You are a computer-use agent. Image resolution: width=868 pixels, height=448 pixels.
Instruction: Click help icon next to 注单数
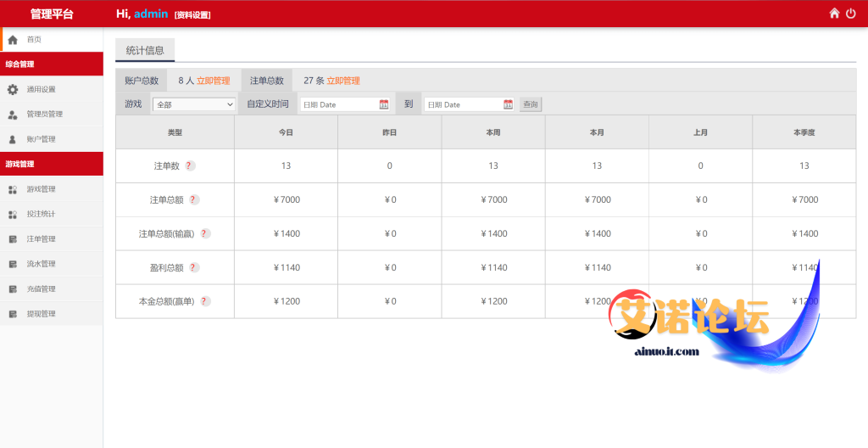(190, 166)
